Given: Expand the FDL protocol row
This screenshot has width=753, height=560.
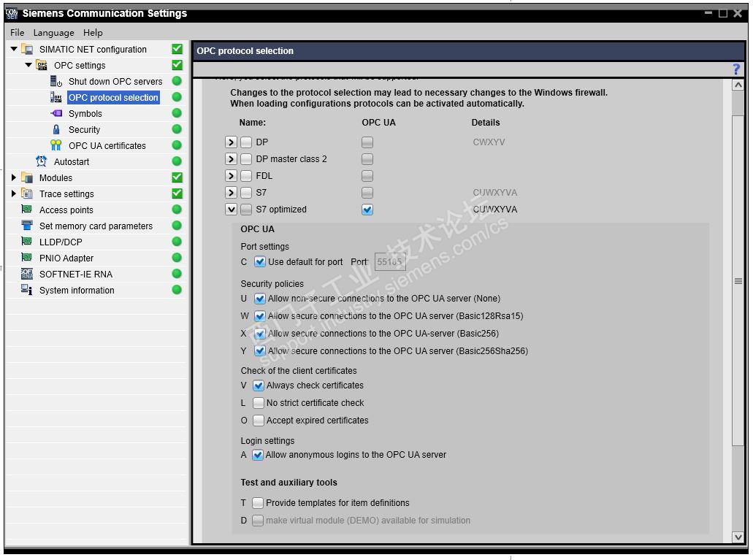Looking at the screenshot, I should coord(231,176).
